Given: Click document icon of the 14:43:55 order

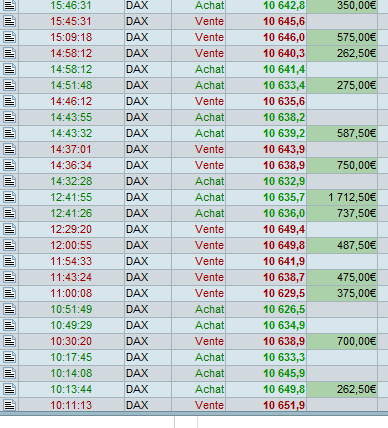Looking at the screenshot, I should click(x=9, y=117).
